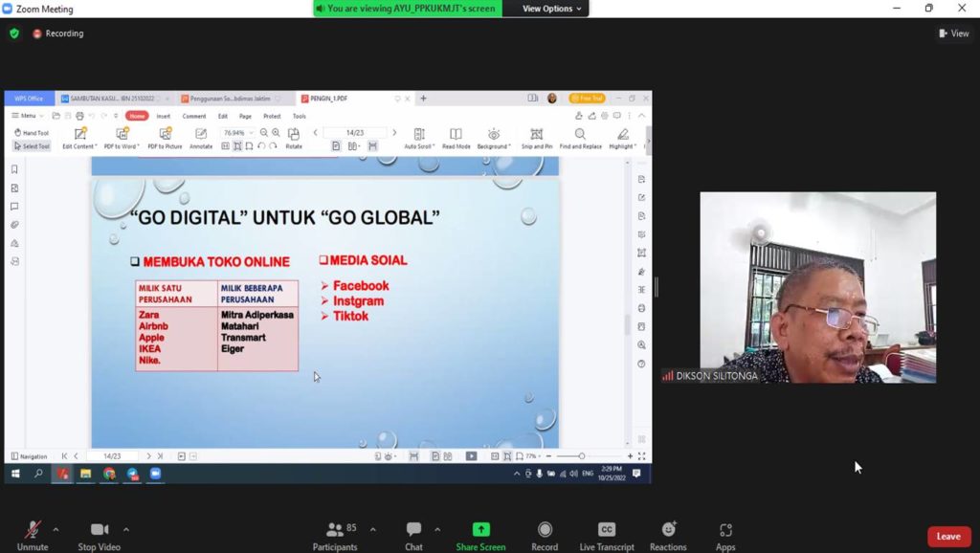Open the View Options dropdown

551,8
